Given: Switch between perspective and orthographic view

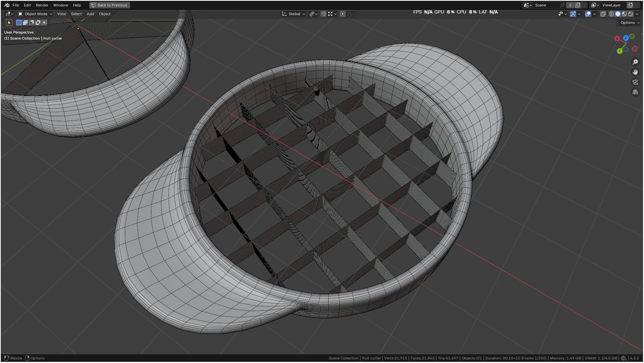Looking at the screenshot, I should click(x=635, y=92).
